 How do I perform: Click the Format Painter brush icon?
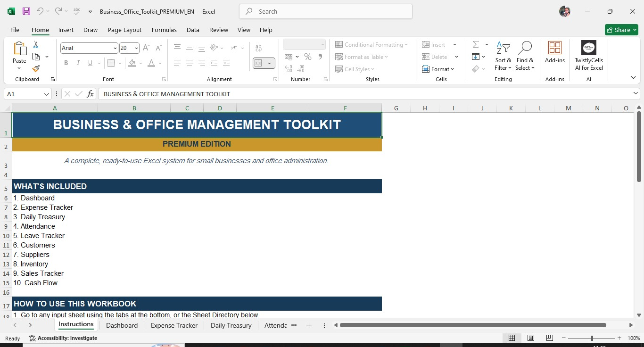click(36, 69)
